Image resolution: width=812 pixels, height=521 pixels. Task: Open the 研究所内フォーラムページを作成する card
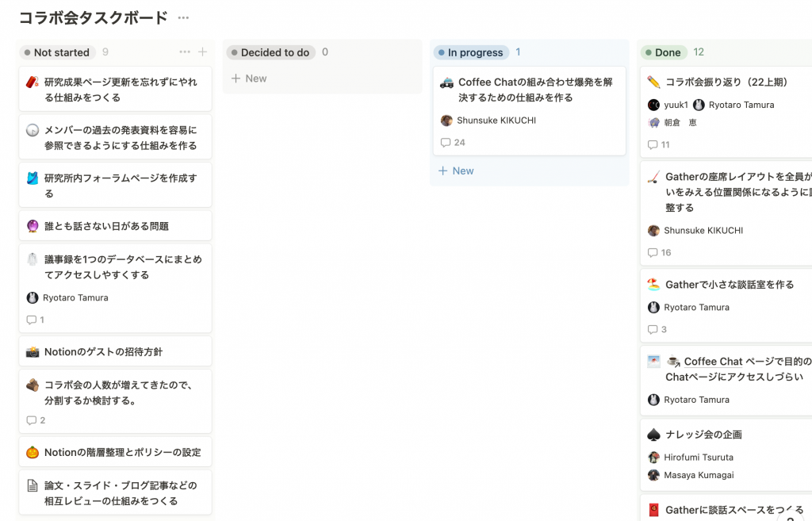(121, 186)
